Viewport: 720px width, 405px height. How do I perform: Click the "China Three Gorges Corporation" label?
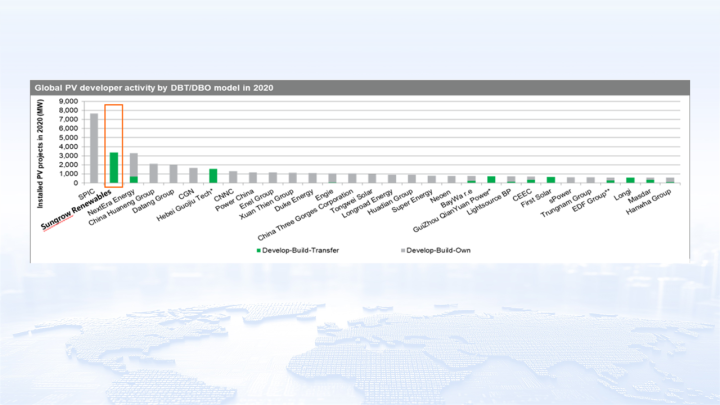click(305, 214)
